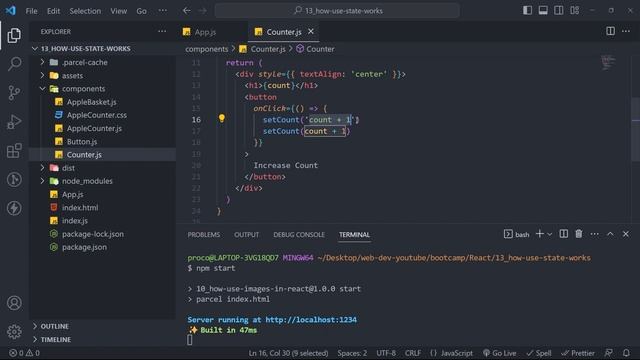Switch to the OUTPUT panel tab

(247, 235)
